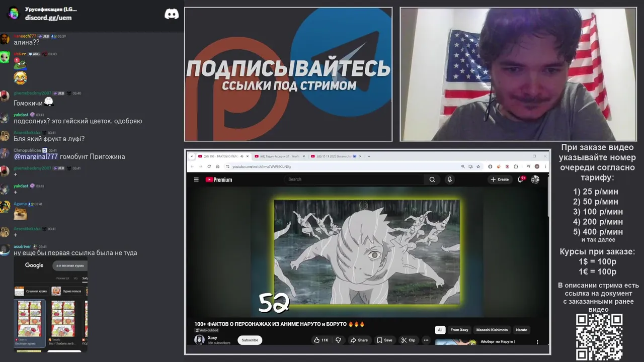Like the video with 11K likes

pyautogui.click(x=321, y=340)
